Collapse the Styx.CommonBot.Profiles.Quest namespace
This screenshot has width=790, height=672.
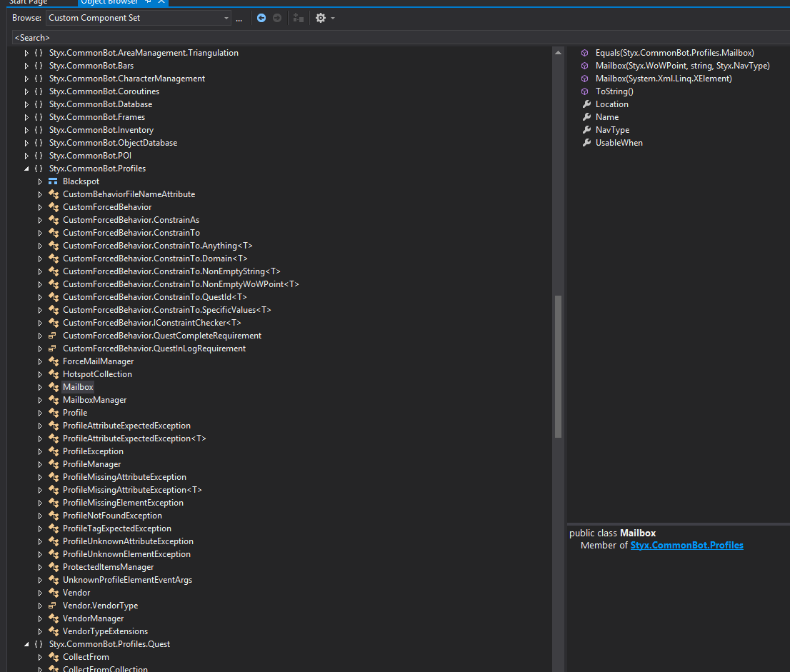26,644
